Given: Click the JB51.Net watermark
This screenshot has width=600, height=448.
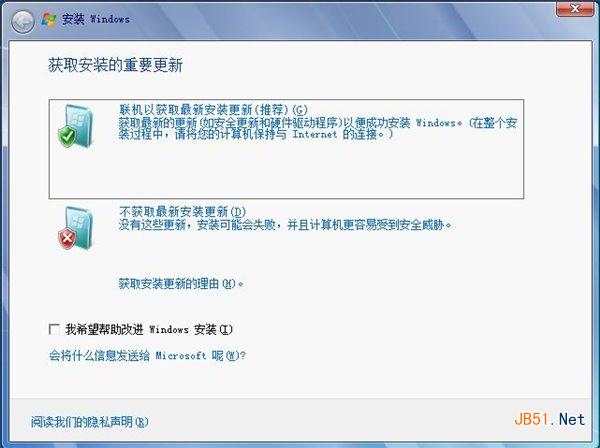Looking at the screenshot, I should click(x=549, y=420).
